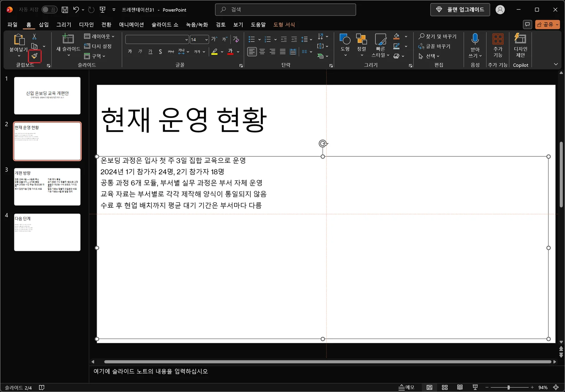
Task: Toggle Notes (메모) pane in status bar
Action: [x=406, y=387]
